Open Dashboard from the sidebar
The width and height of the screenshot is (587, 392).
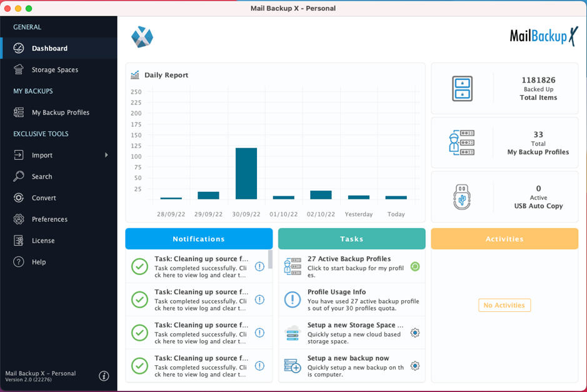[x=59, y=48]
